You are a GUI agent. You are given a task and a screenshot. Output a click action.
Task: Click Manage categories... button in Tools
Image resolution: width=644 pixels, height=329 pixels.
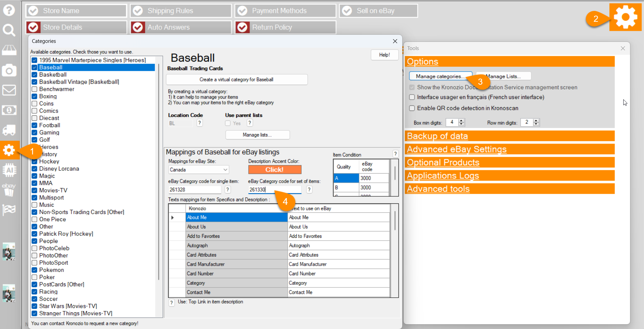[x=440, y=76]
